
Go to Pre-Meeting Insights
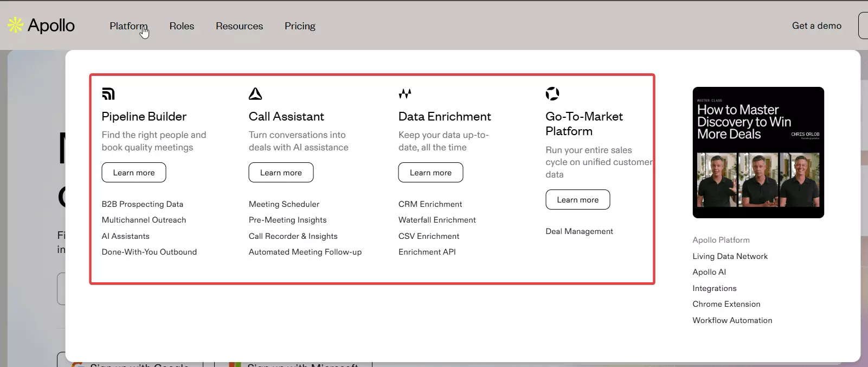pyautogui.click(x=288, y=220)
